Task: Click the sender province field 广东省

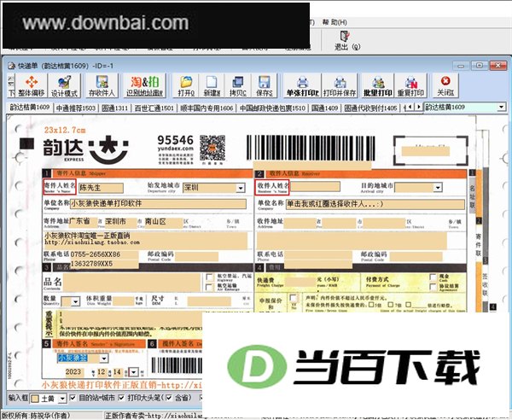Action: pyautogui.click(x=84, y=222)
